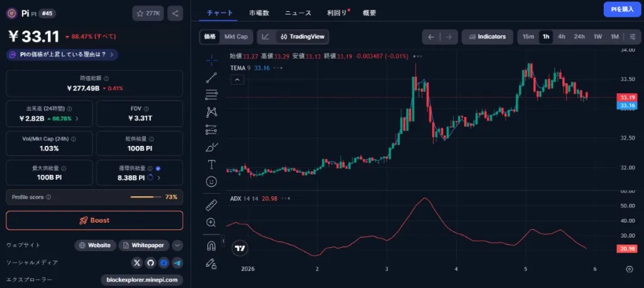644x288 pixels.
Task: Select the trend line drawing tool
Action: tap(211, 77)
